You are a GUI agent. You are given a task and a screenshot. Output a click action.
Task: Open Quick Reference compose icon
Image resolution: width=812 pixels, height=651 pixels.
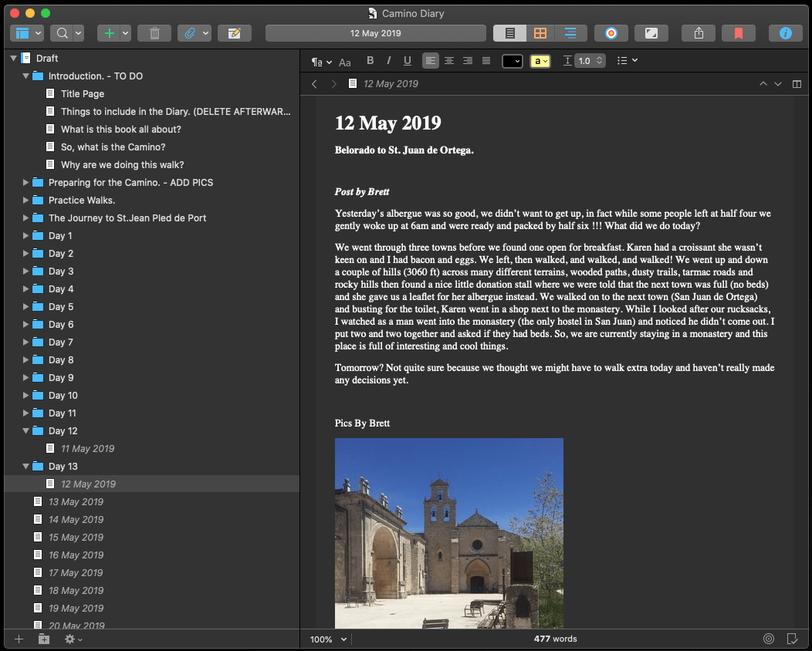coord(235,33)
